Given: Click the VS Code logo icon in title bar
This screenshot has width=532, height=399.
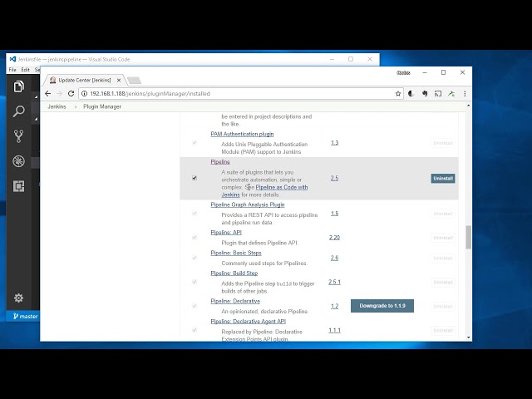Looking at the screenshot, I should pos(12,59).
